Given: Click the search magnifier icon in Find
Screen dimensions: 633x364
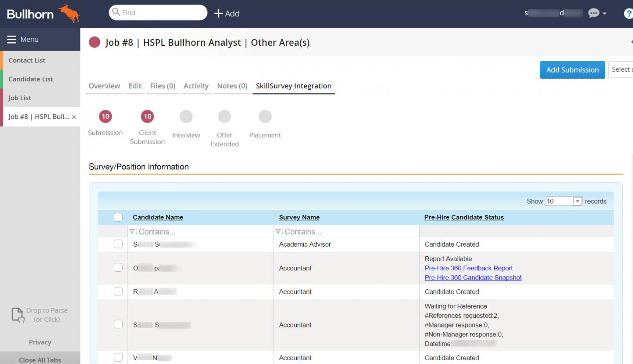Looking at the screenshot, I should [116, 12].
